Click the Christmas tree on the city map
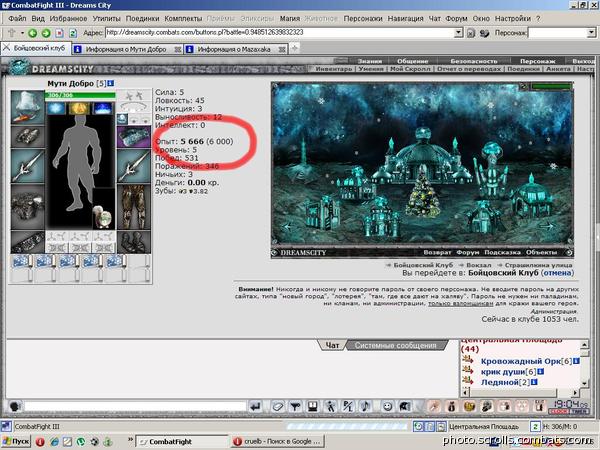The height and width of the screenshot is (450, 600). [x=422, y=195]
